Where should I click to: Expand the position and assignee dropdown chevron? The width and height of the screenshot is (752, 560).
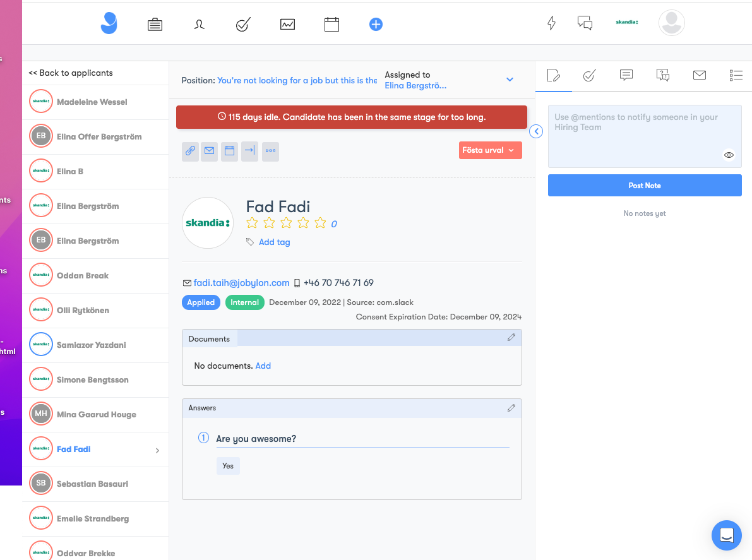(x=510, y=80)
